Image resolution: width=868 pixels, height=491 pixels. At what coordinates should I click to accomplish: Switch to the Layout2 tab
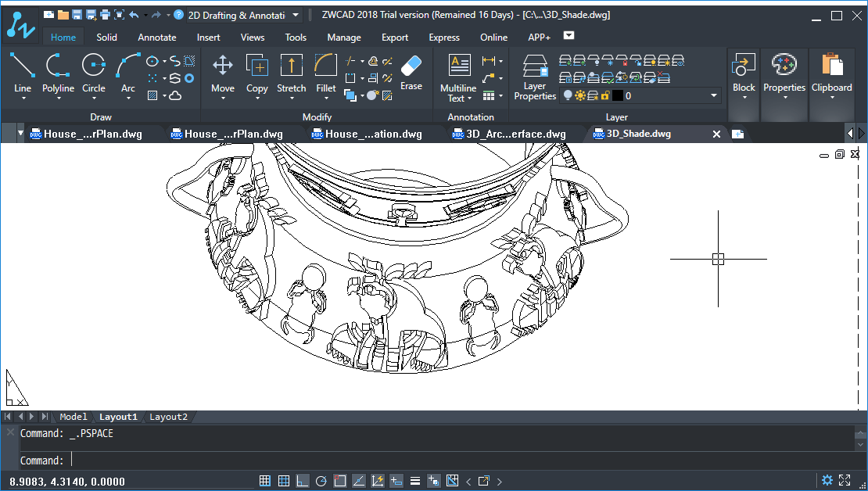click(169, 417)
